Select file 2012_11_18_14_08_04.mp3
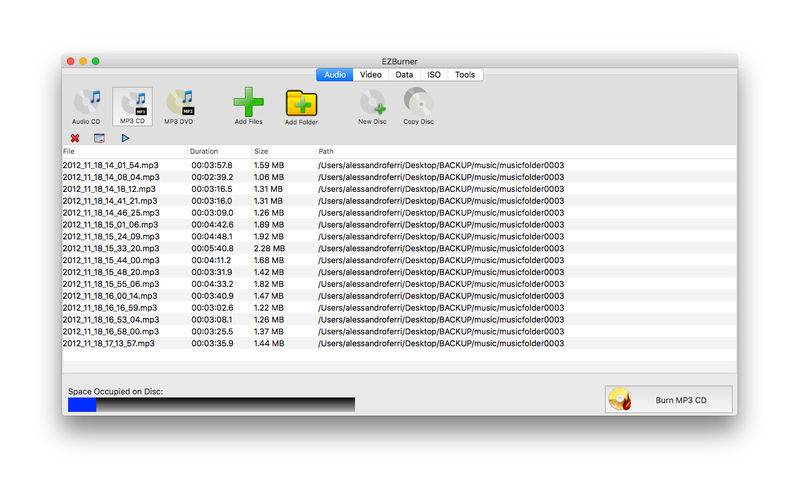This screenshot has height=500, width=800. 111,177
